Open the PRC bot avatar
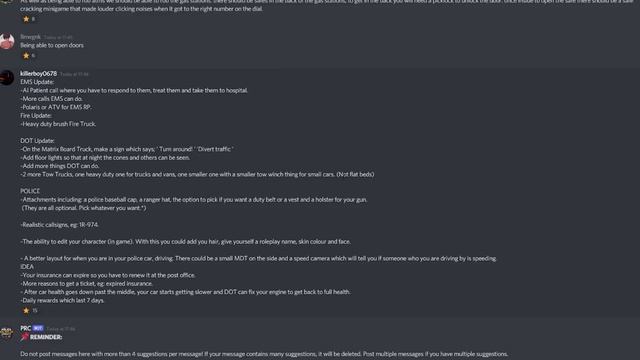The image size is (640, 360). (x=7, y=333)
